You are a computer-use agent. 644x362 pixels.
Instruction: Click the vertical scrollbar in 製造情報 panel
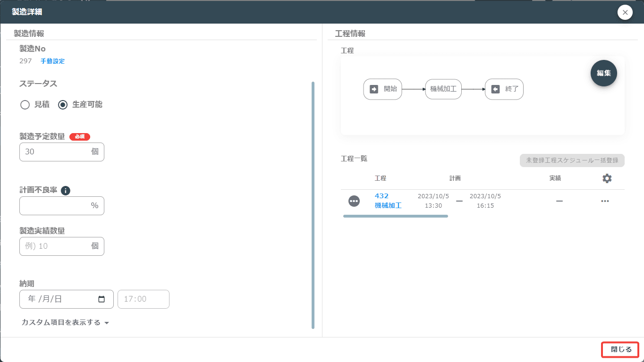pyautogui.click(x=313, y=205)
